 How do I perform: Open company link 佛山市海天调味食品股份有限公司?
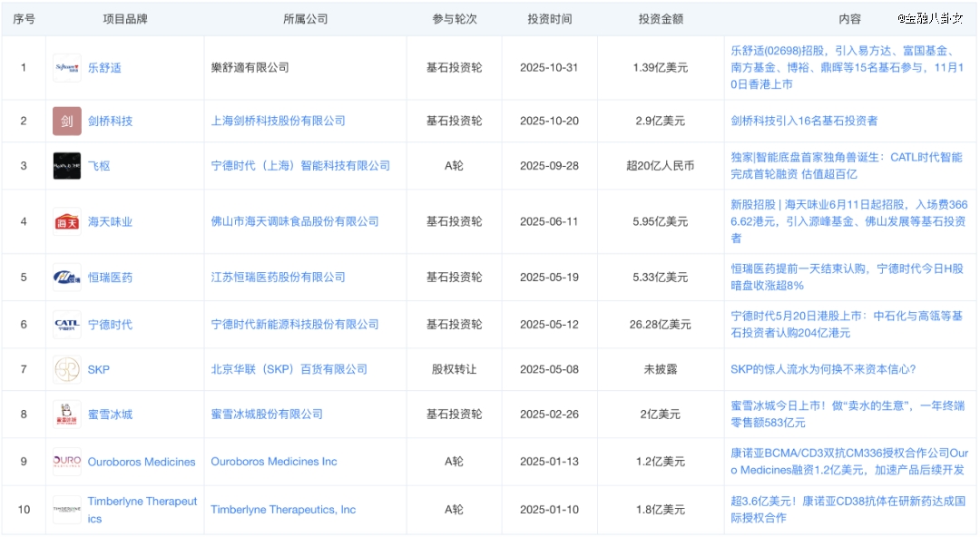coord(295,221)
